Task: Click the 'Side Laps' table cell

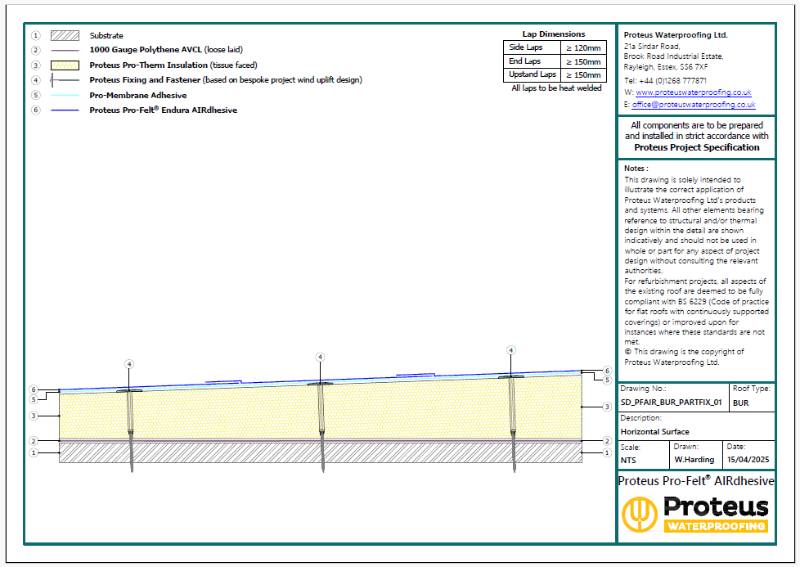Action: click(x=532, y=47)
